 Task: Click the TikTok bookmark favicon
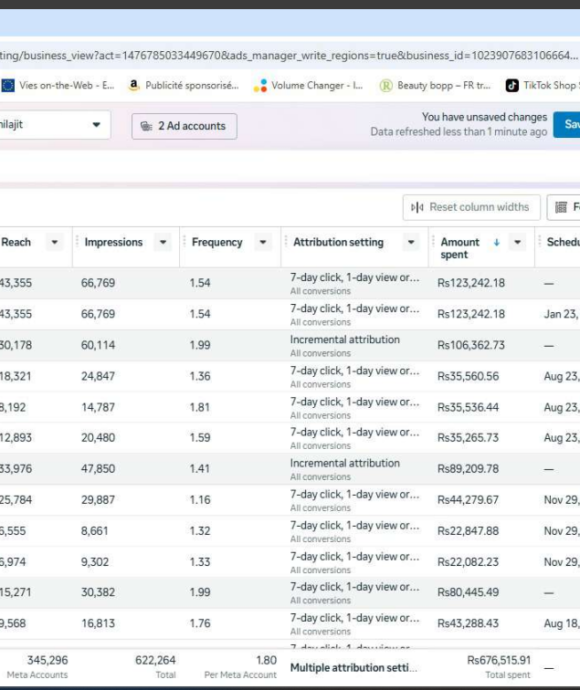pyautogui.click(x=512, y=85)
